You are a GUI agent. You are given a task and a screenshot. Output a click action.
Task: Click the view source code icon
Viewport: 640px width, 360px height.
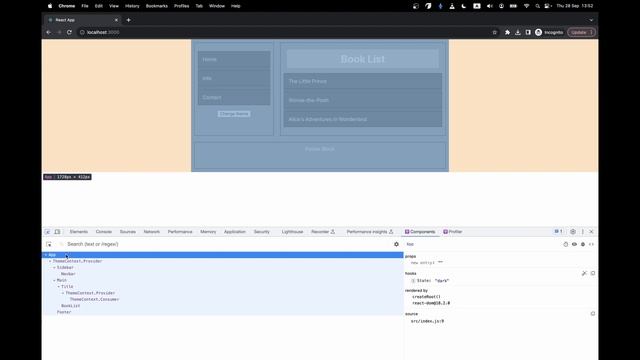[x=591, y=244]
